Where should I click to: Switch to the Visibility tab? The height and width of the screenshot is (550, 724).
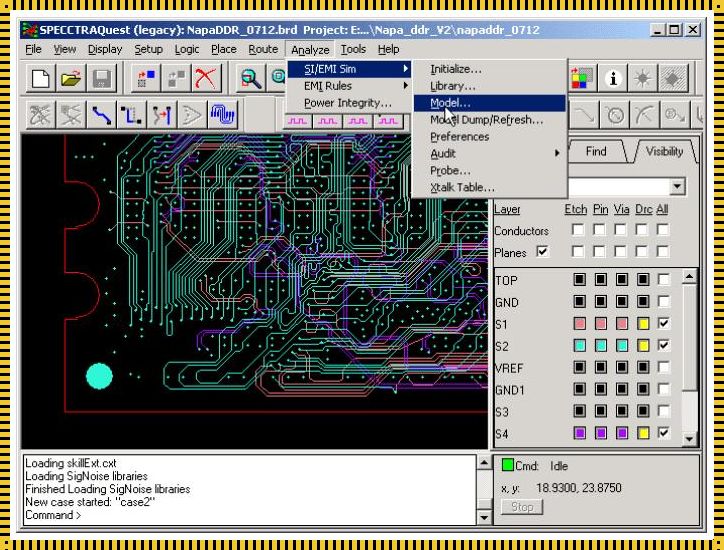click(x=664, y=151)
